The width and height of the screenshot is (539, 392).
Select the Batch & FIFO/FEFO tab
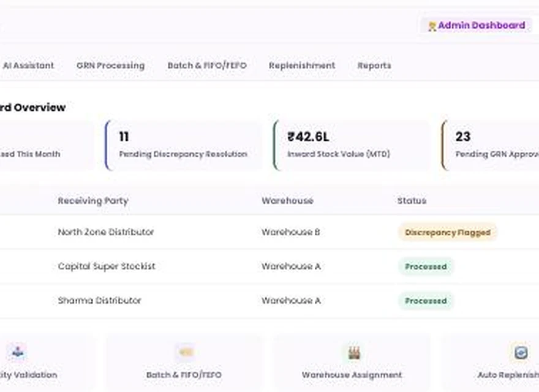pyautogui.click(x=207, y=66)
